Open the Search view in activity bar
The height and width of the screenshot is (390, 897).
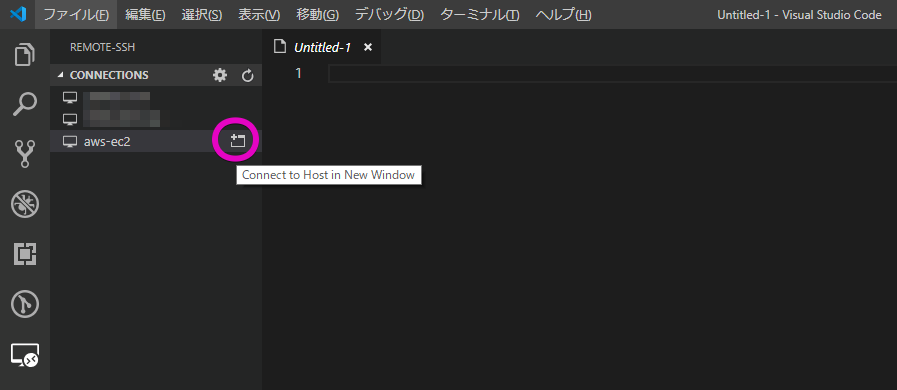tap(25, 105)
